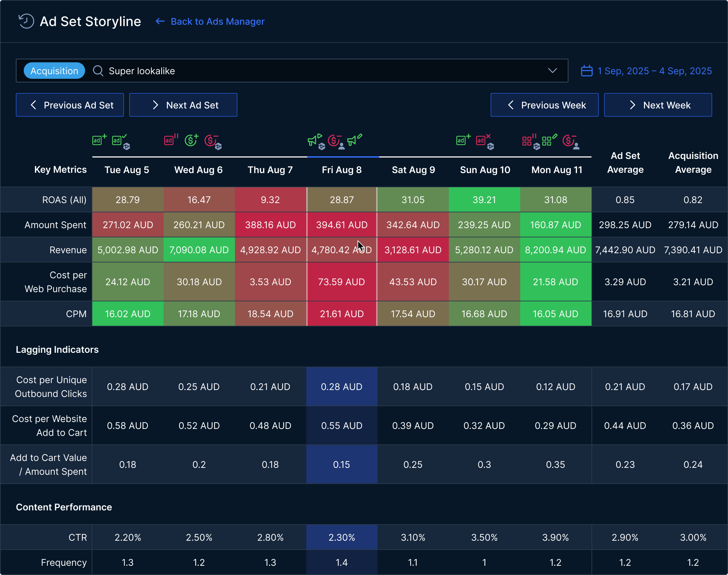The height and width of the screenshot is (575, 728).
Task: Click the budget decrease icon above Wed Aug 6
Action: (212, 141)
